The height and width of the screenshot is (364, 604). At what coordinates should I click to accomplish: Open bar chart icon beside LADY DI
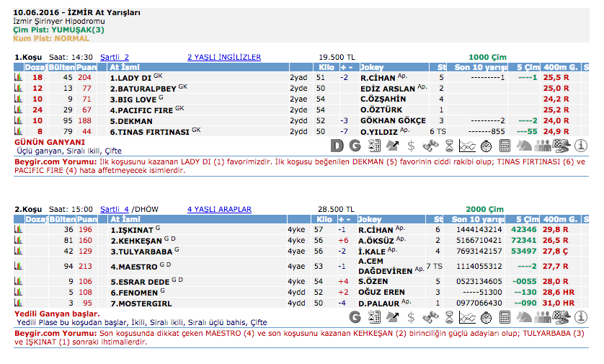[19, 77]
